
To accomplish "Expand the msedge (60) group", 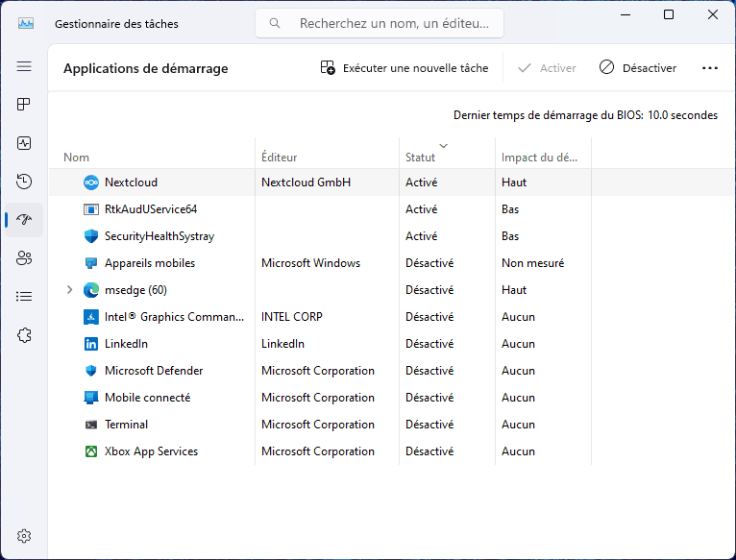I will pyautogui.click(x=69, y=290).
